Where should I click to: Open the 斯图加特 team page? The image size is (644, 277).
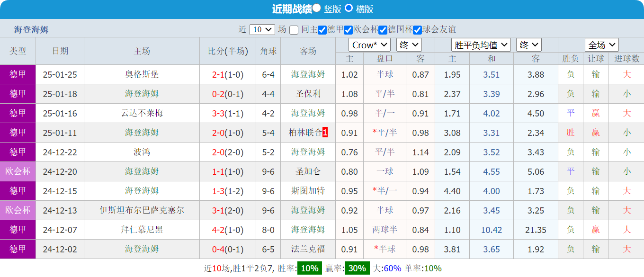[x=307, y=191]
